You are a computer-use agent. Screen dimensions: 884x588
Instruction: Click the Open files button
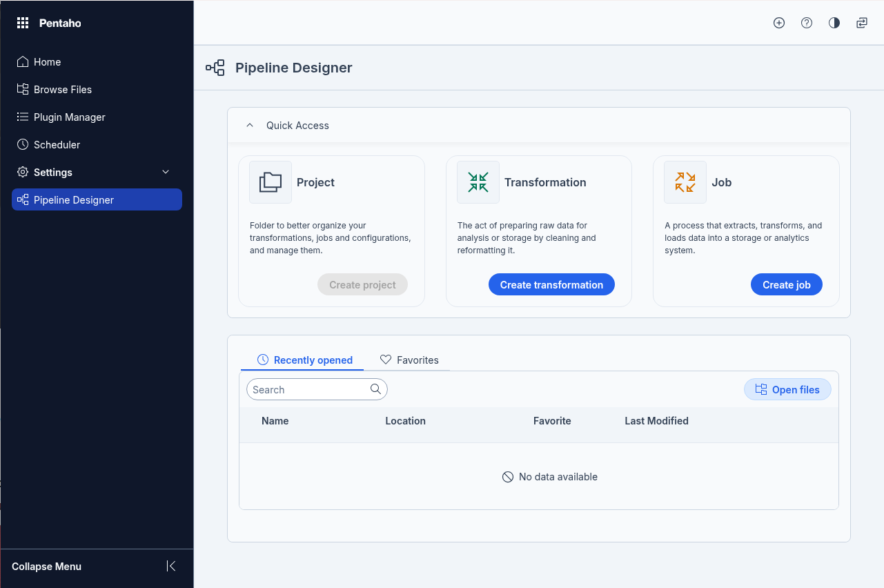(787, 389)
